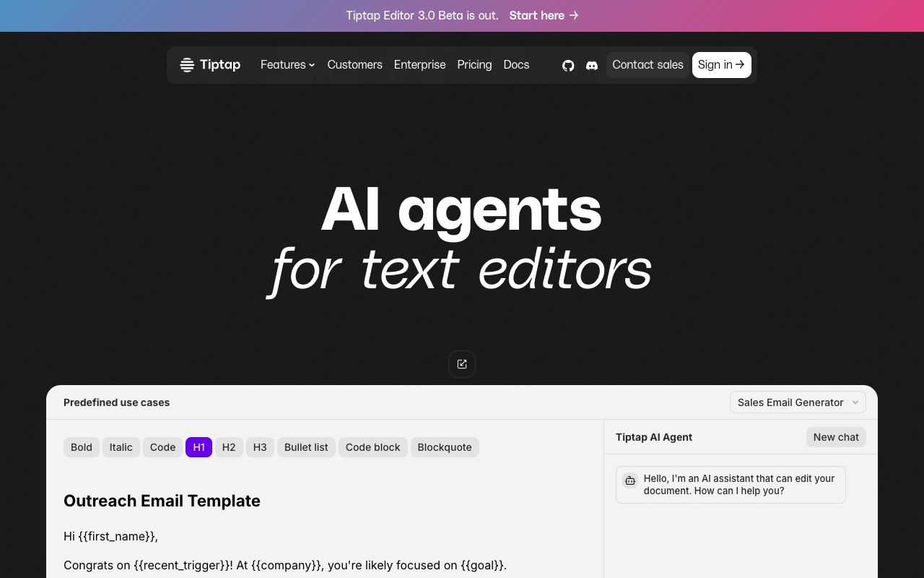This screenshot has height=578, width=924.
Task: Open demo in new window icon
Action: tap(462, 364)
